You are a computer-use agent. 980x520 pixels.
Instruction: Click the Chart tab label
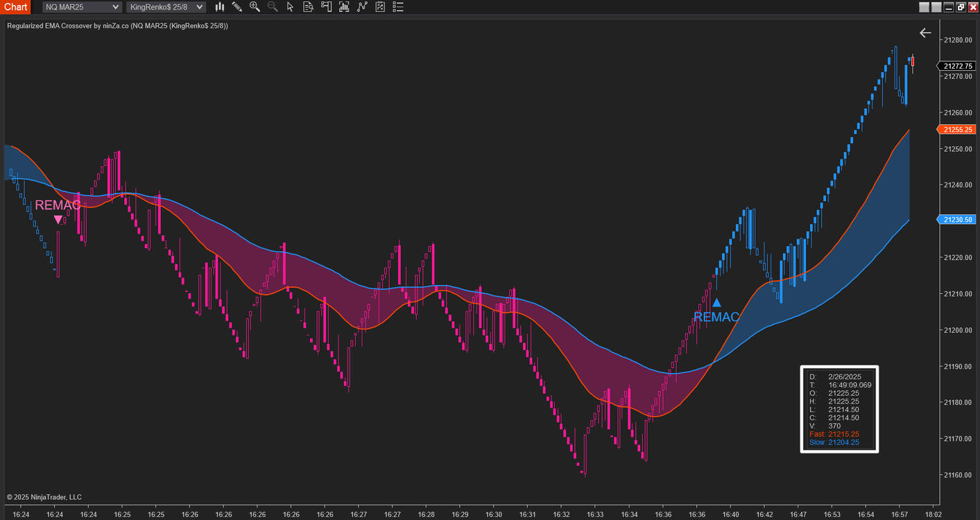[x=15, y=7]
